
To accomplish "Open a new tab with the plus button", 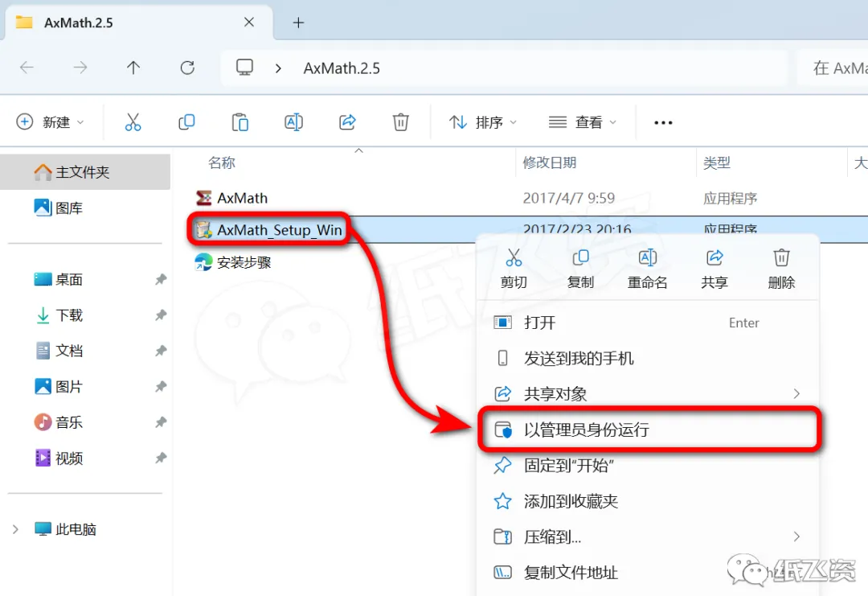I will point(298,23).
